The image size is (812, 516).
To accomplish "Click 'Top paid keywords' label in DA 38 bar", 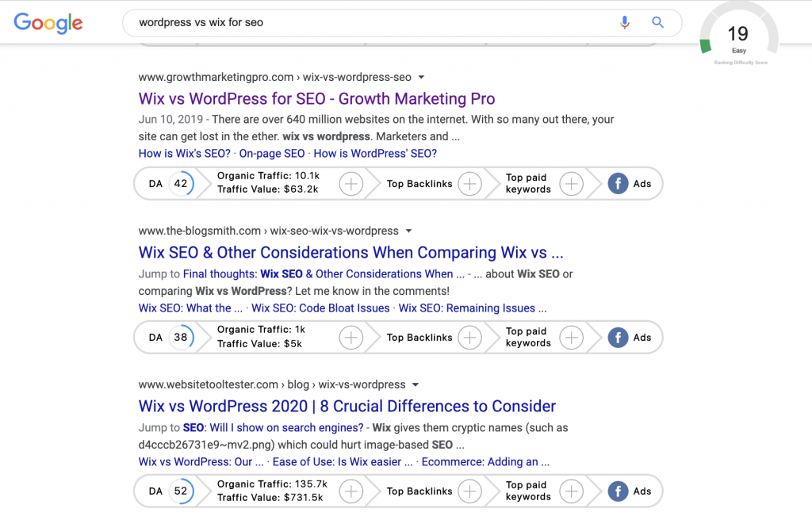I will coord(528,337).
